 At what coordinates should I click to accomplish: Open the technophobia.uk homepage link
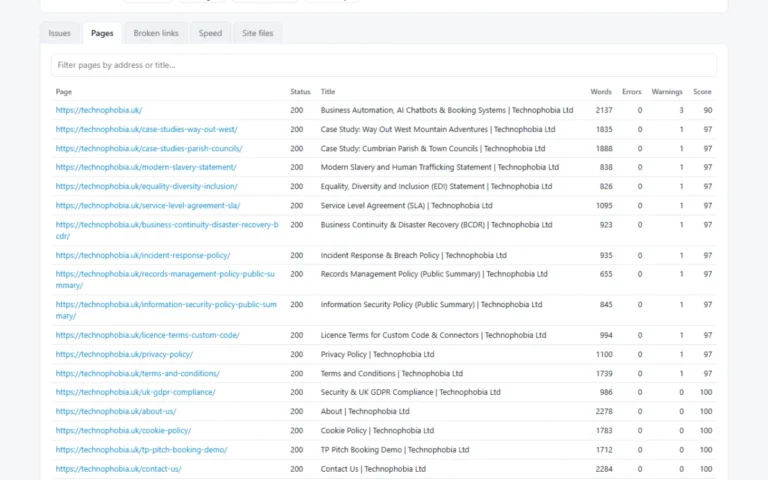(99, 110)
